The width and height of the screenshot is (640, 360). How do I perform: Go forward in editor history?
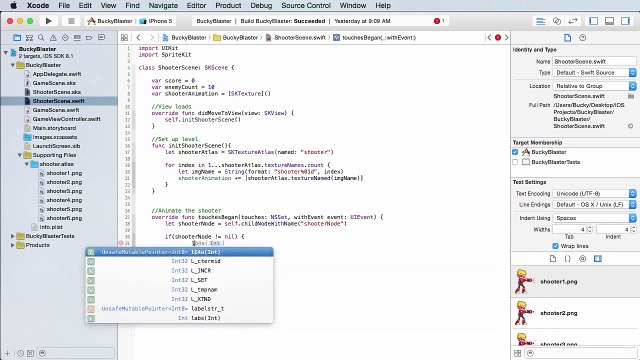[x=152, y=38]
